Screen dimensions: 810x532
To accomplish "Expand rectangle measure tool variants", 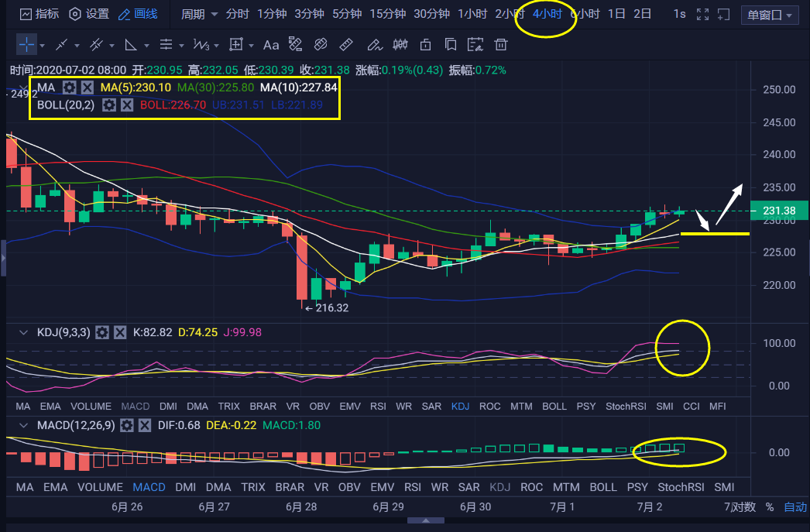I will (251, 46).
